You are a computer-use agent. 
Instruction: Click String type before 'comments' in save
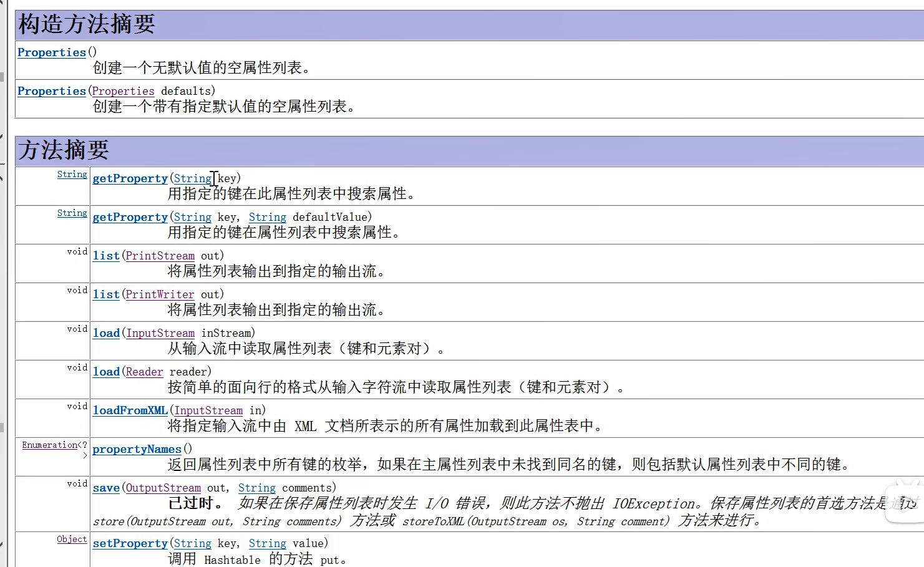(x=257, y=488)
